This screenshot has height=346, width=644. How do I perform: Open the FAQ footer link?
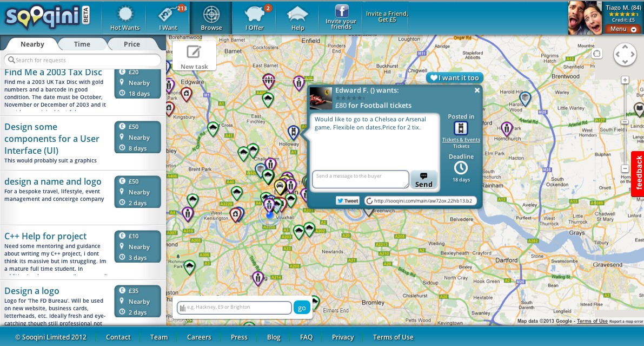point(306,337)
